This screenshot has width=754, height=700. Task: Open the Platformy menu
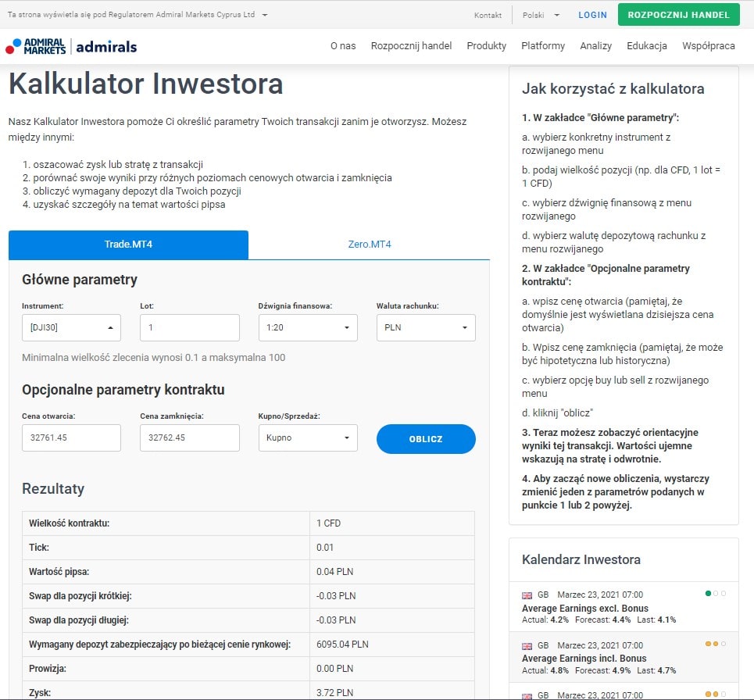pyautogui.click(x=543, y=45)
